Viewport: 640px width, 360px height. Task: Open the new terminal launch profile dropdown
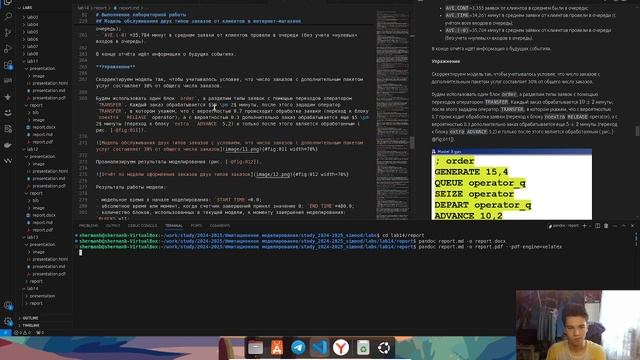(x=589, y=226)
